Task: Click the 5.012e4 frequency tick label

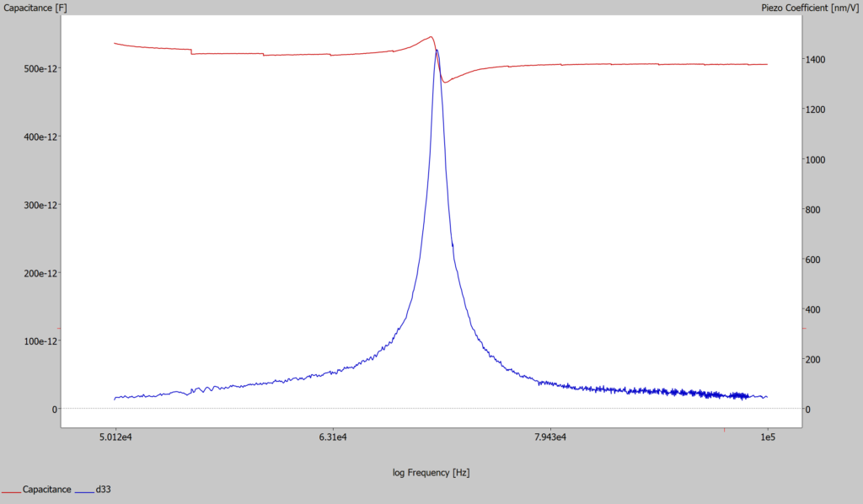Action: pyautogui.click(x=115, y=437)
